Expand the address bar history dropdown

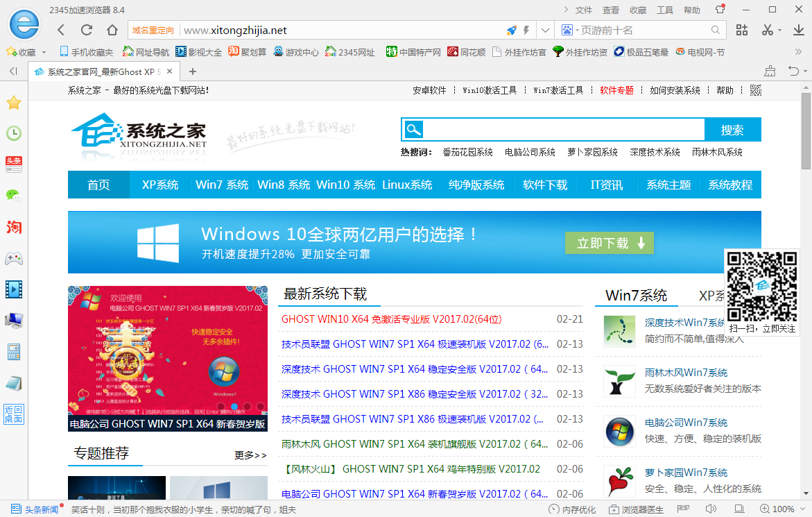tap(545, 31)
